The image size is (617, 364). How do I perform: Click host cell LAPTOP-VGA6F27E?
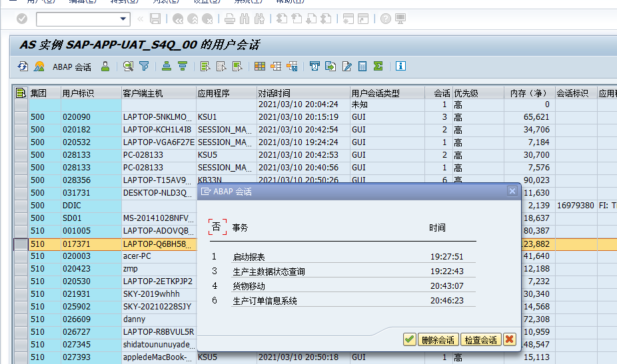pos(159,142)
